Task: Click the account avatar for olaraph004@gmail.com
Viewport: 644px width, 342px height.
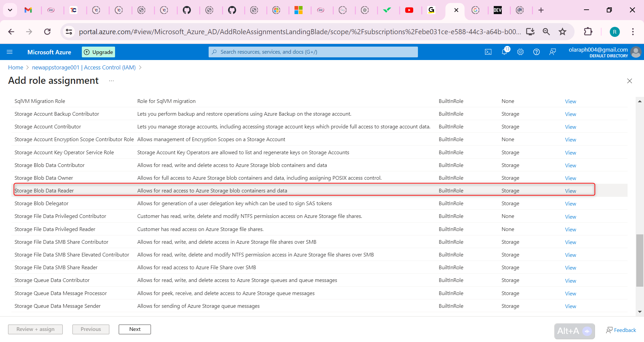Action: pos(636,52)
